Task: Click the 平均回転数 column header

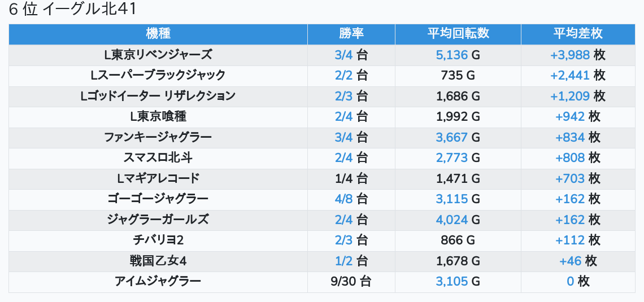Action: click(458, 34)
